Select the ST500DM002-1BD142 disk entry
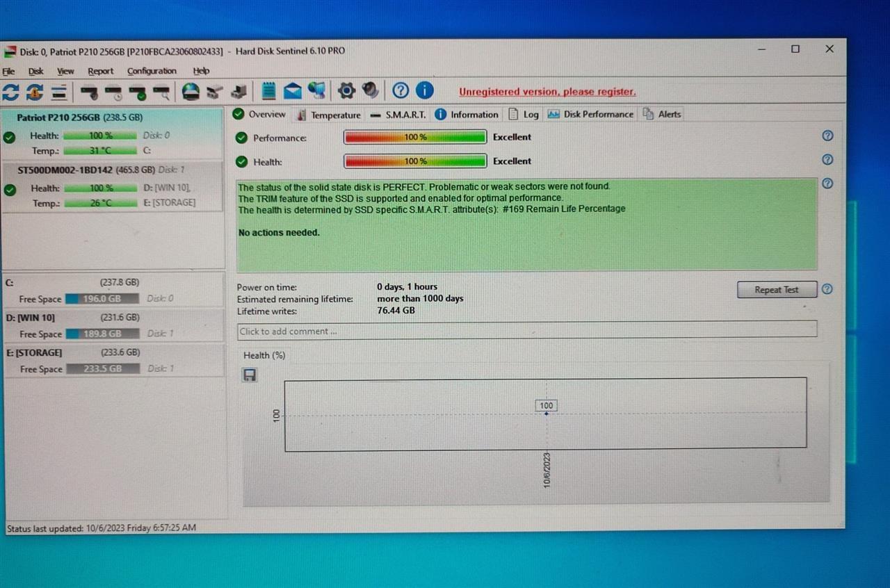 click(113, 186)
